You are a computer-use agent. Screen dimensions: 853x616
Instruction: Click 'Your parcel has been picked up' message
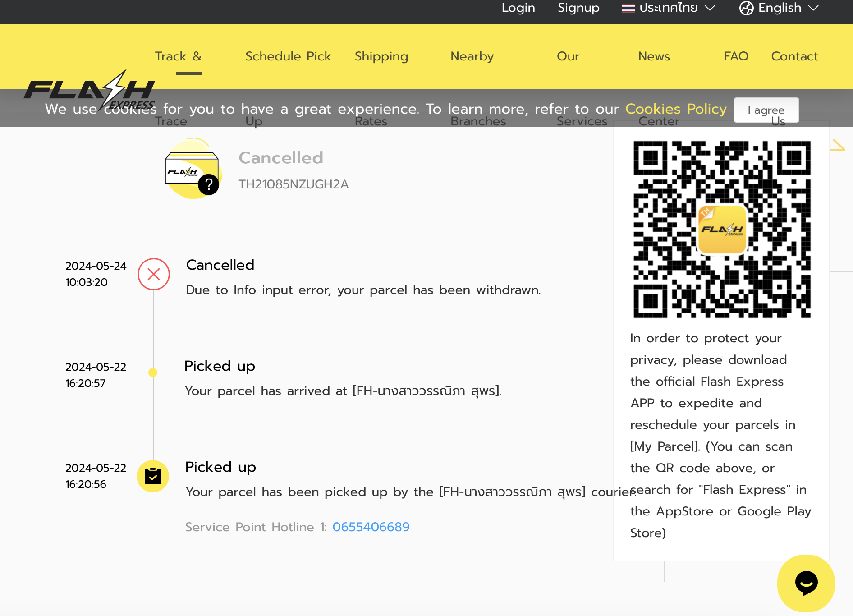point(410,492)
